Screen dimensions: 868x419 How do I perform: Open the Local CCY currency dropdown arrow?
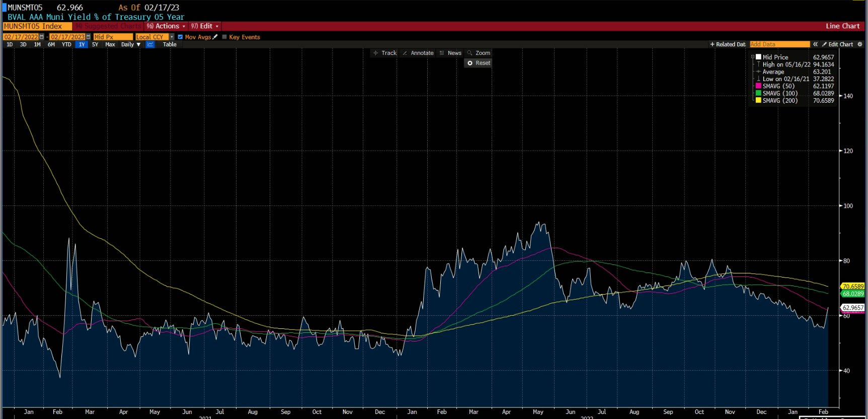click(x=172, y=37)
